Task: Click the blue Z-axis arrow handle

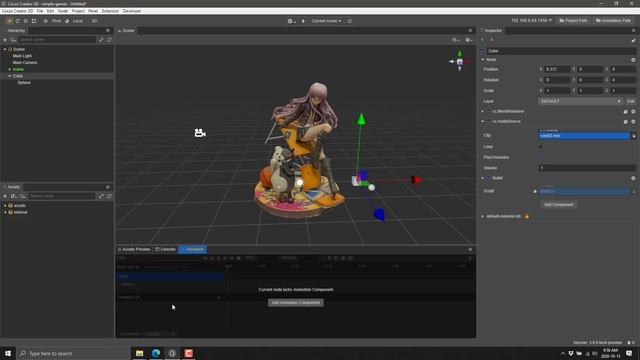Action: [x=379, y=214]
